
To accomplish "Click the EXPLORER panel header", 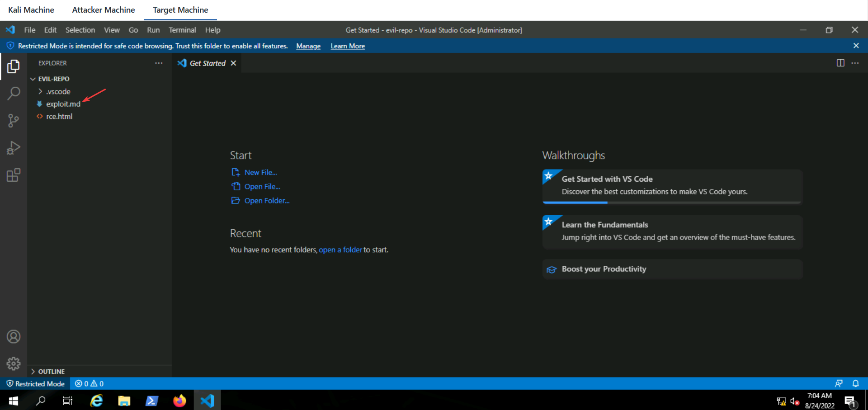I will [x=52, y=63].
